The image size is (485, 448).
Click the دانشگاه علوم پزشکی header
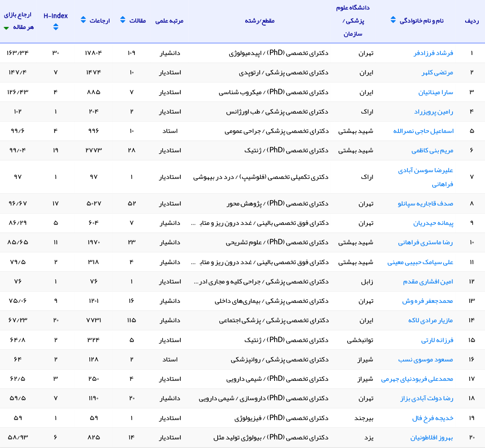tap(353, 21)
